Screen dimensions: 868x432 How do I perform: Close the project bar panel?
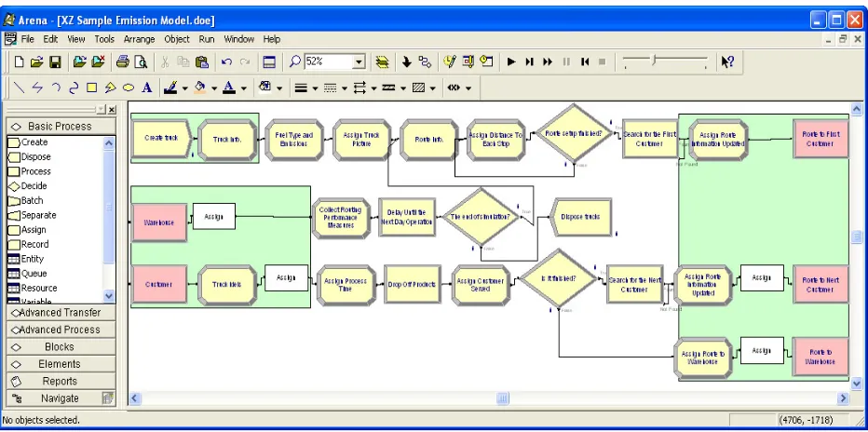pyautogui.click(x=112, y=110)
